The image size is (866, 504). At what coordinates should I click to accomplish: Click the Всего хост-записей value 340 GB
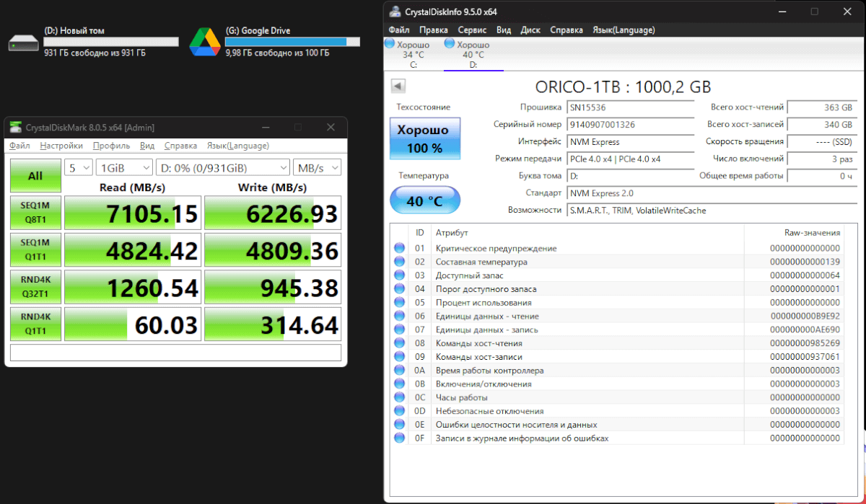click(x=822, y=124)
